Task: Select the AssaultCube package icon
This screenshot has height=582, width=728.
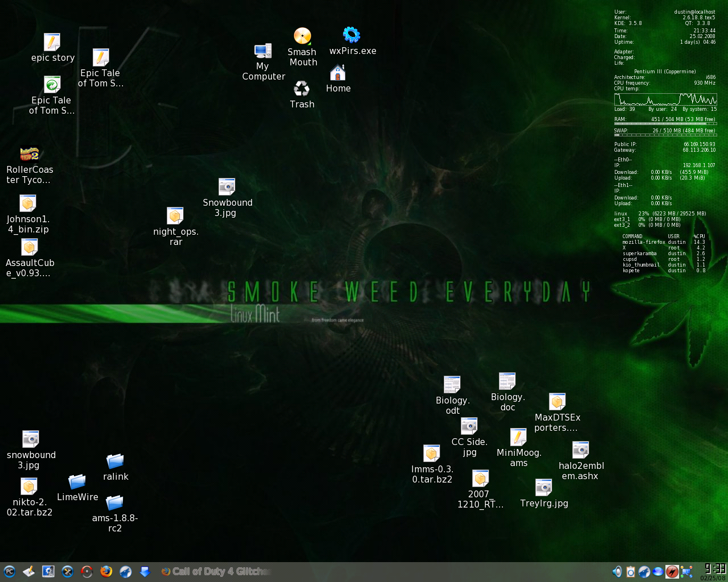Action: click(30, 247)
